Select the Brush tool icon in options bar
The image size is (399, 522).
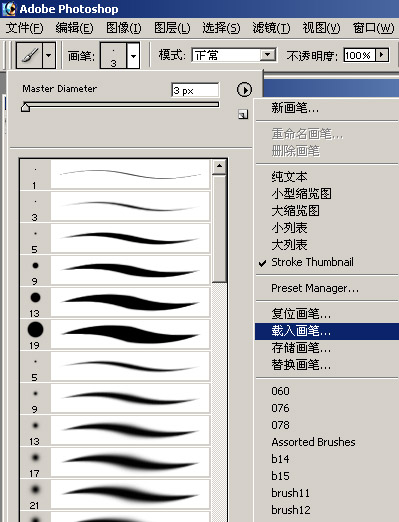coord(29,55)
